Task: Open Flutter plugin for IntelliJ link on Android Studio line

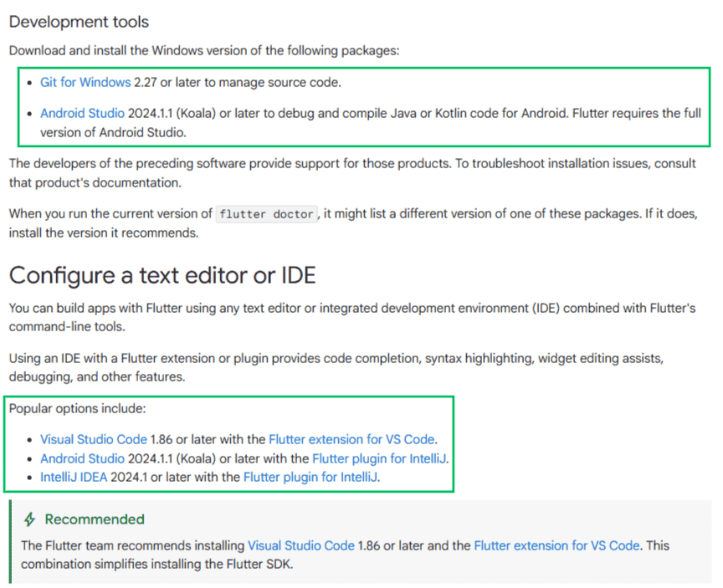Action: tap(379, 459)
